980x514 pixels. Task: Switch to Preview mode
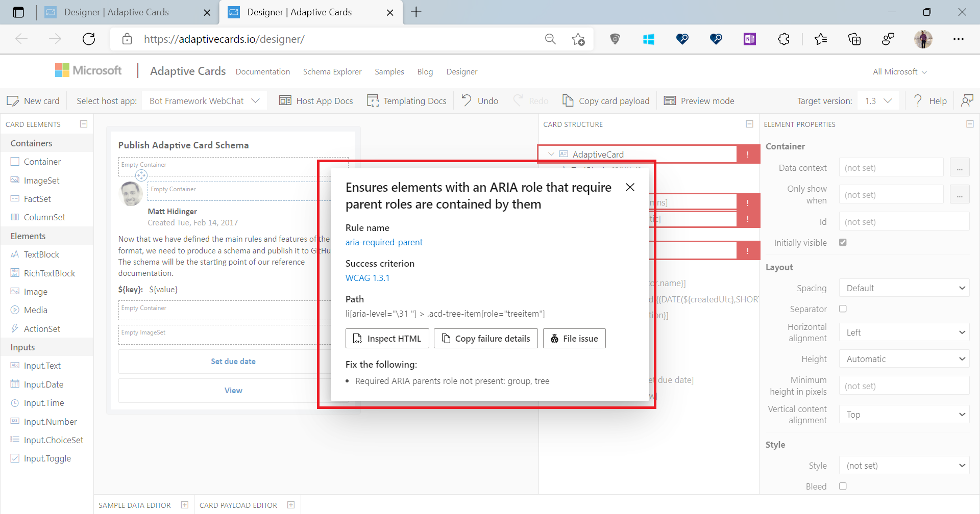coord(699,100)
